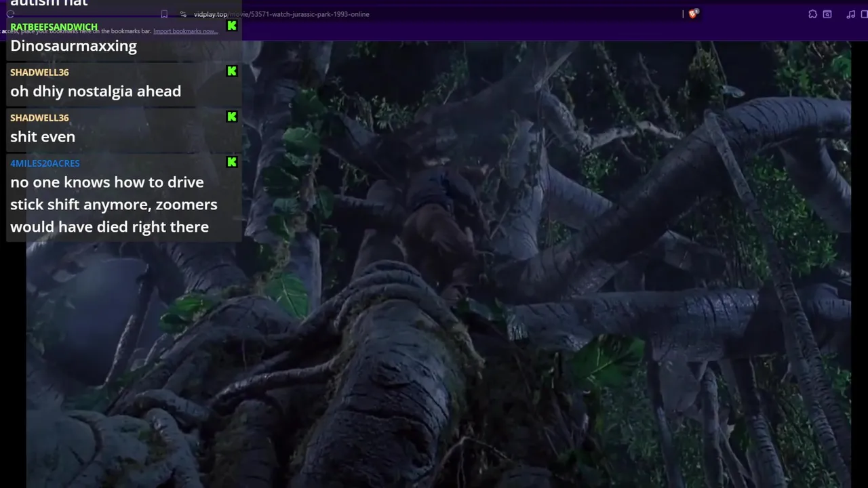This screenshot has width=868, height=488.
Task: Click the browser reload icon
Action: tap(11, 14)
